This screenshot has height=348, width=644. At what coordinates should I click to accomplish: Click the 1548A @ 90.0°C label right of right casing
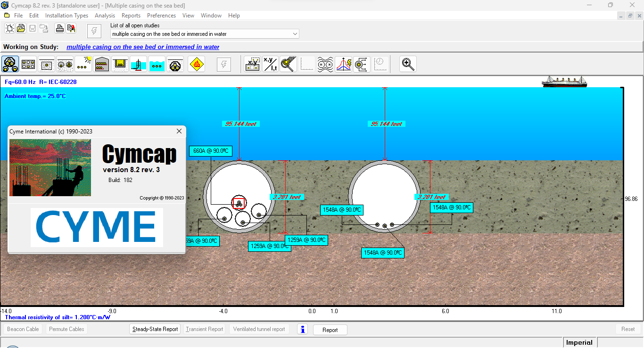[x=451, y=207]
